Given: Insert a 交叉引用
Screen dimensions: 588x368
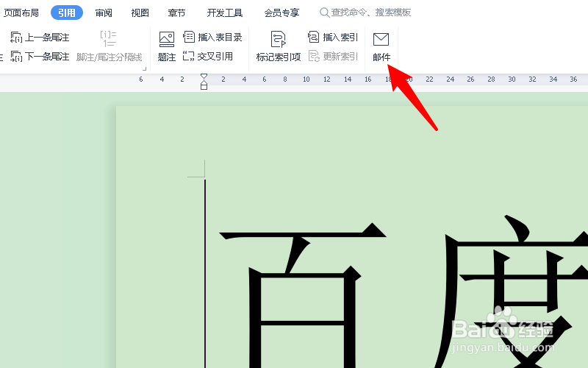Looking at the screenshot, I should tap(208, 57).
